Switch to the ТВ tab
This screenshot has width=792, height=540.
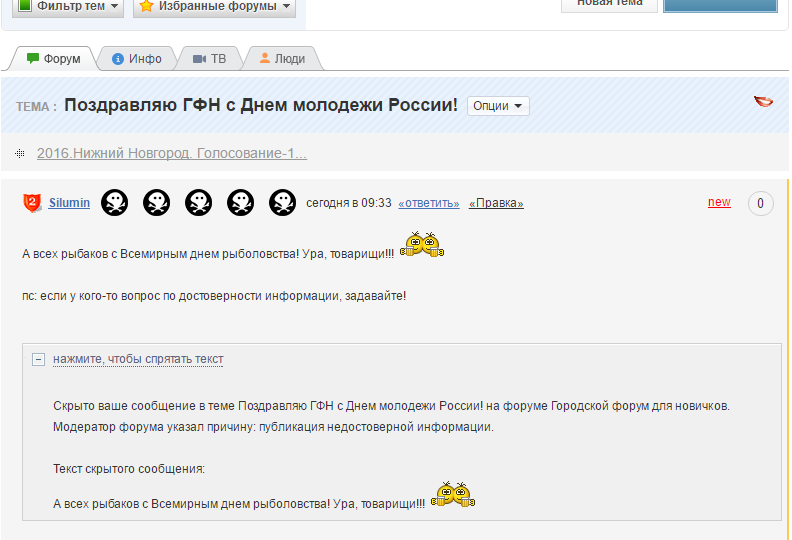(210, 59)
